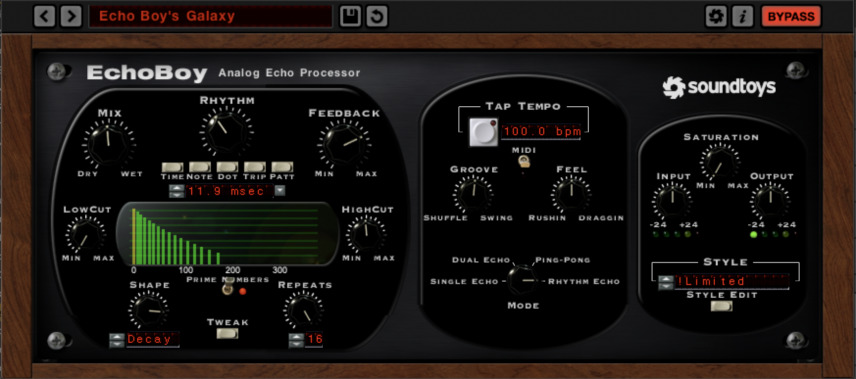The width and height of the screenshot is (856, 379).
Task: Revert the preset with the undo icon
Action: pos(377,16)
